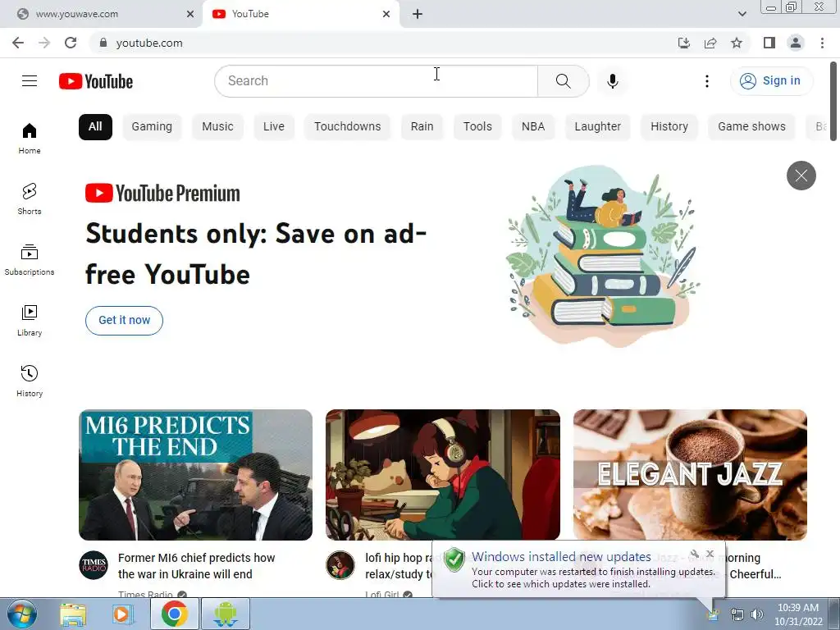The width and height of the screenshot is (840, 630).
Task: Open the MI6 Predicts The End thumbnail
Action: point(195,475)
